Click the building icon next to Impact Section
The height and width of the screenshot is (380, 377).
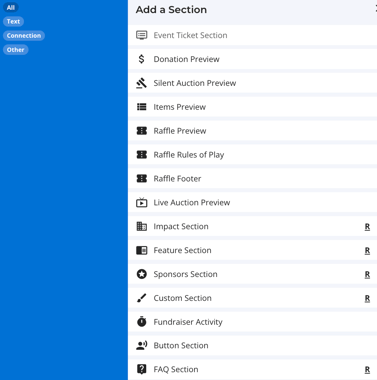coord(142,226)
